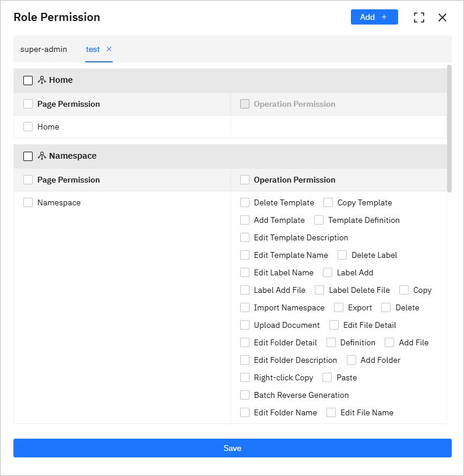The image size is (464, 476).
Task: Click the fullscreen expand icon
Action: (x=419, y=17)
